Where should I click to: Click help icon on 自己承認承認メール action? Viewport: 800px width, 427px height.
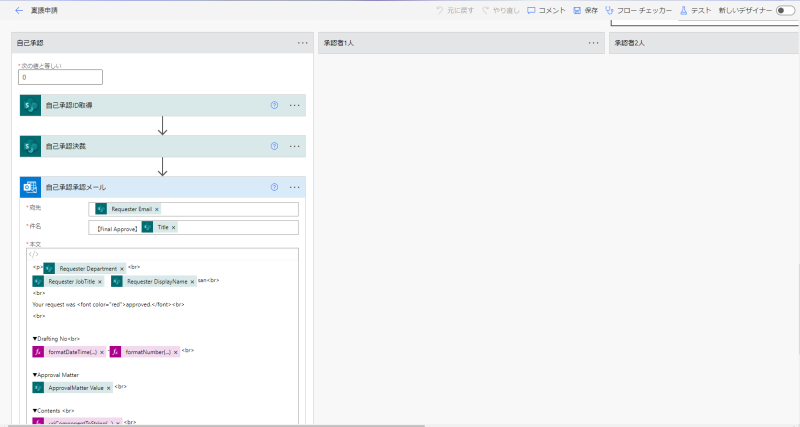point(274,187)
